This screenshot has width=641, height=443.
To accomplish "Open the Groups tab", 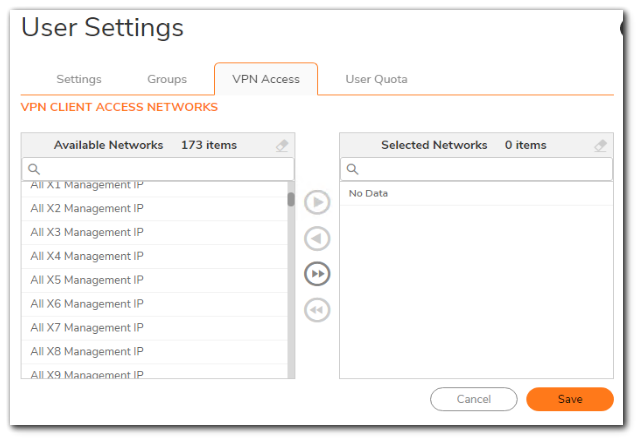I will tap(167, 79).
